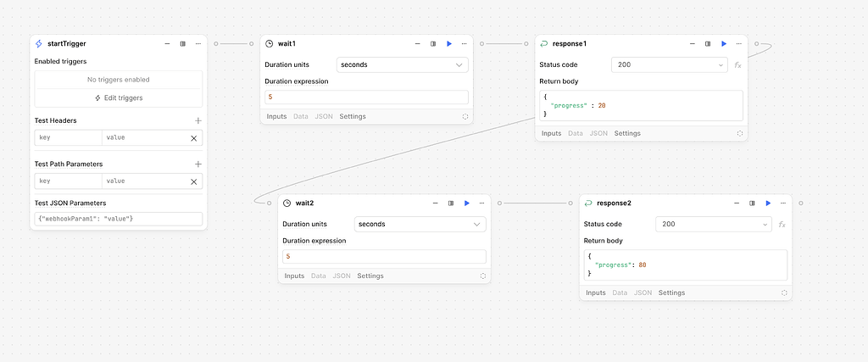Edit the response1 Return body editor
This screenshot has width=868, height=362.
pos(641,105)
